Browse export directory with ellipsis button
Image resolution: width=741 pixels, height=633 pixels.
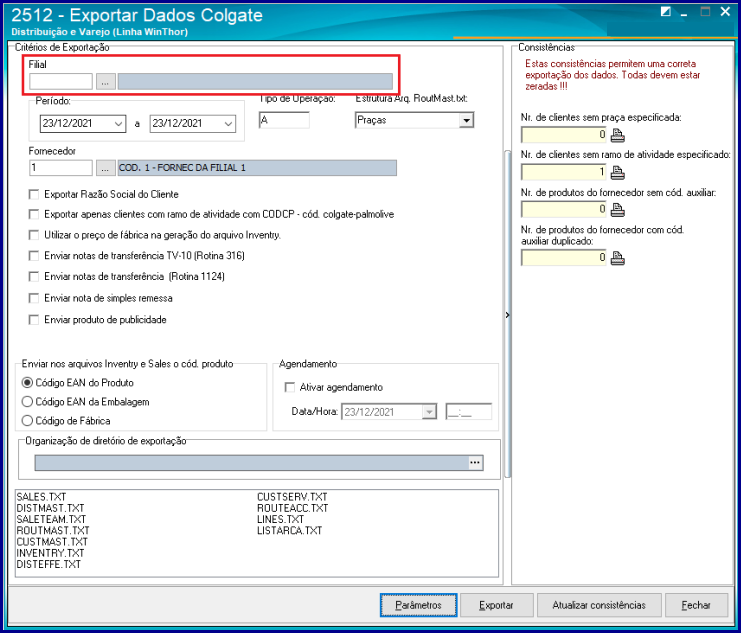[x=475, y=463]
